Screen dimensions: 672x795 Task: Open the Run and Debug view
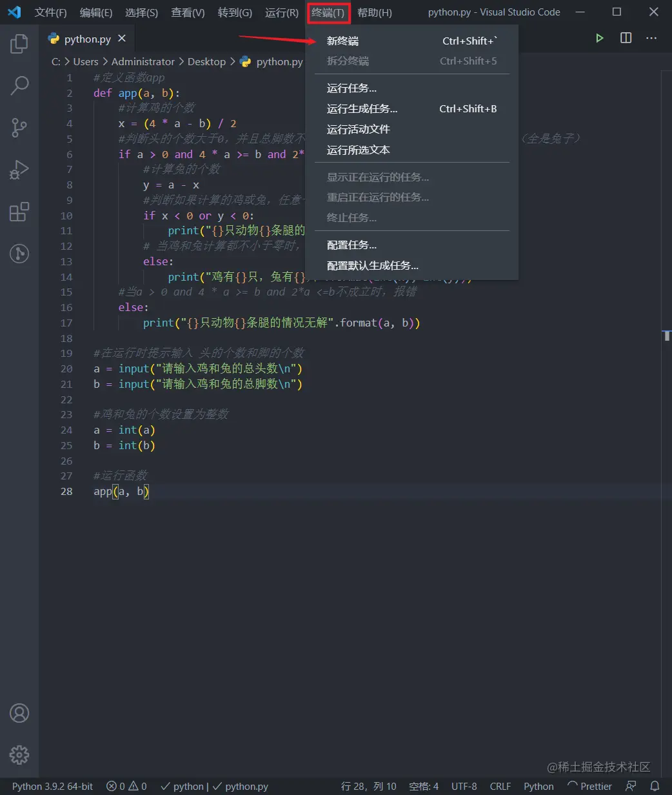(x=19, y=170)
